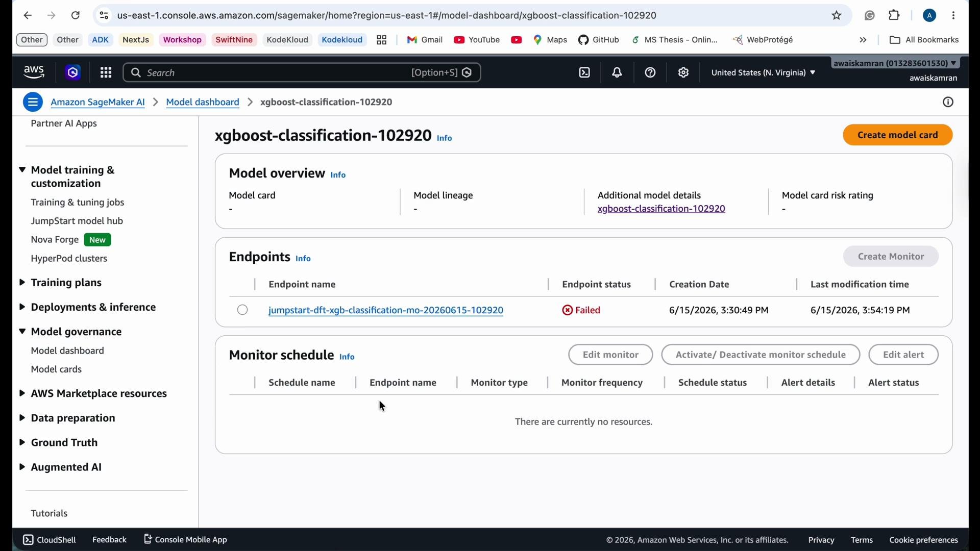Open the Gmail bookmark

point(425,40)
